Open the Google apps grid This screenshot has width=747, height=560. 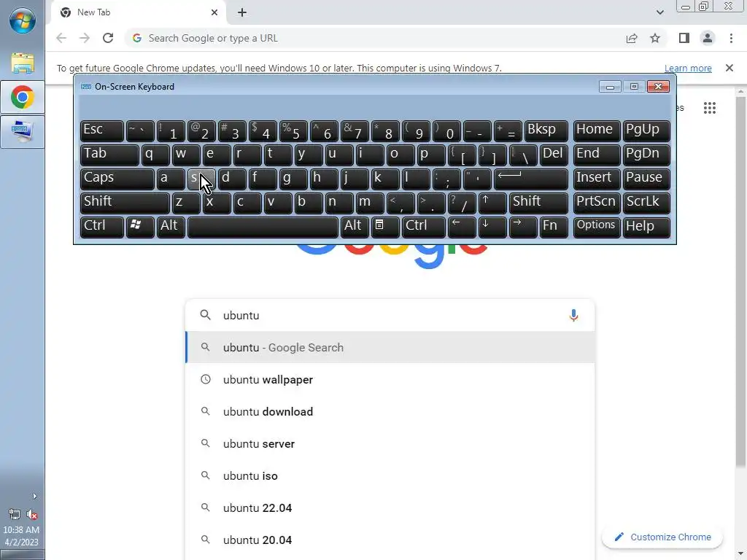(710, 108)
